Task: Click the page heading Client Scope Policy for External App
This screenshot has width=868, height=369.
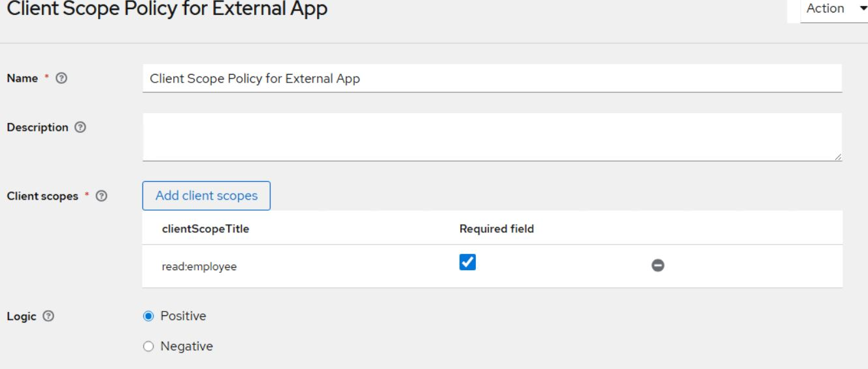Action: [167, 9]
